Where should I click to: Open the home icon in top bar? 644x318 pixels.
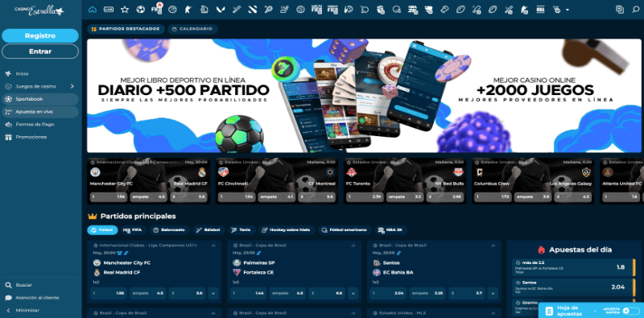[93, 9]
